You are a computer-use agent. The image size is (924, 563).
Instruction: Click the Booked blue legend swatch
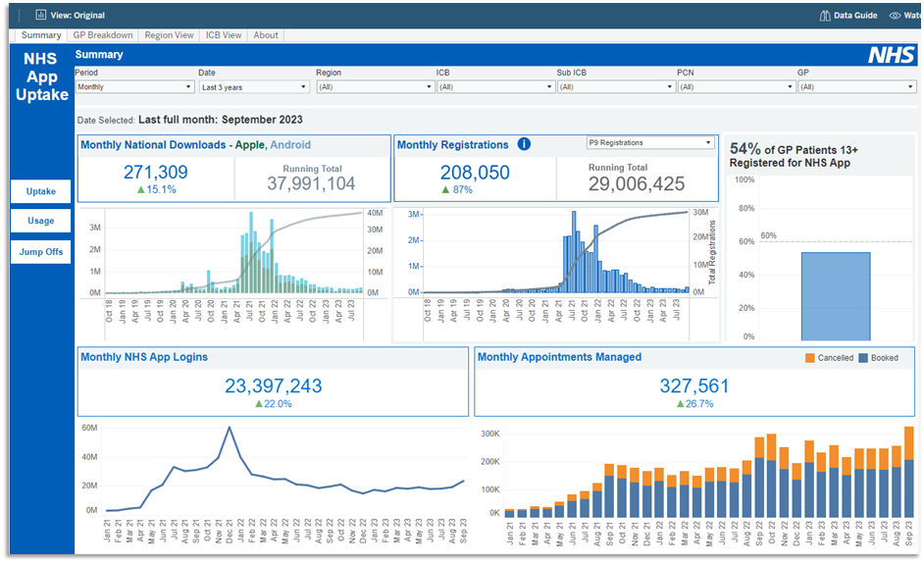click(863, 358)
